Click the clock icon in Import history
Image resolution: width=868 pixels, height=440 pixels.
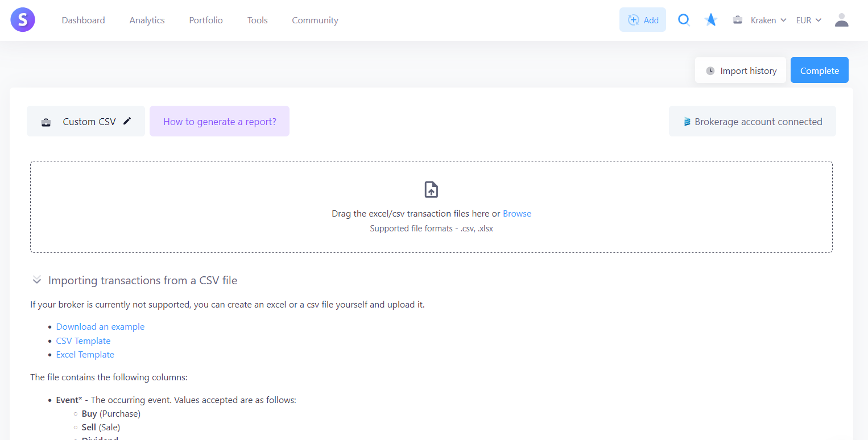pos(710,71)
